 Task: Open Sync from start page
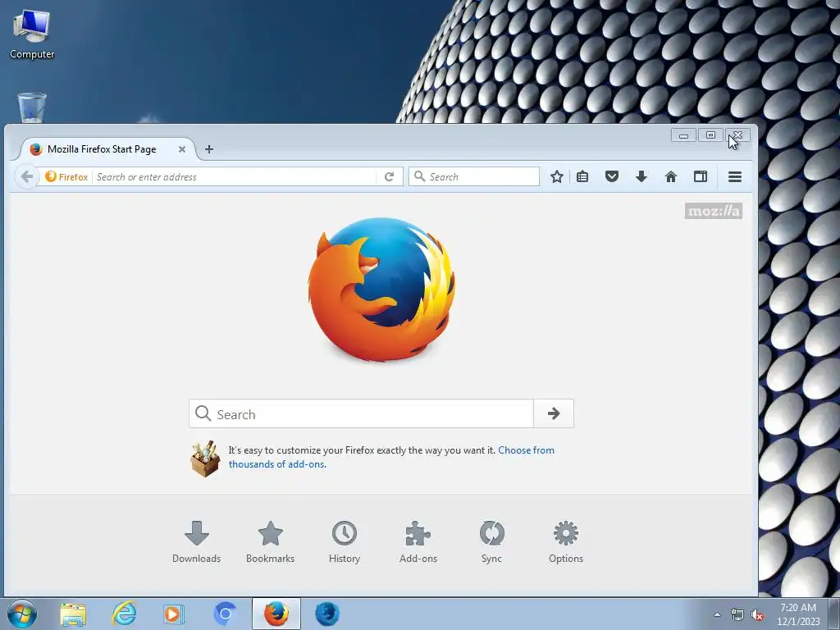click(x=492, y=542)
